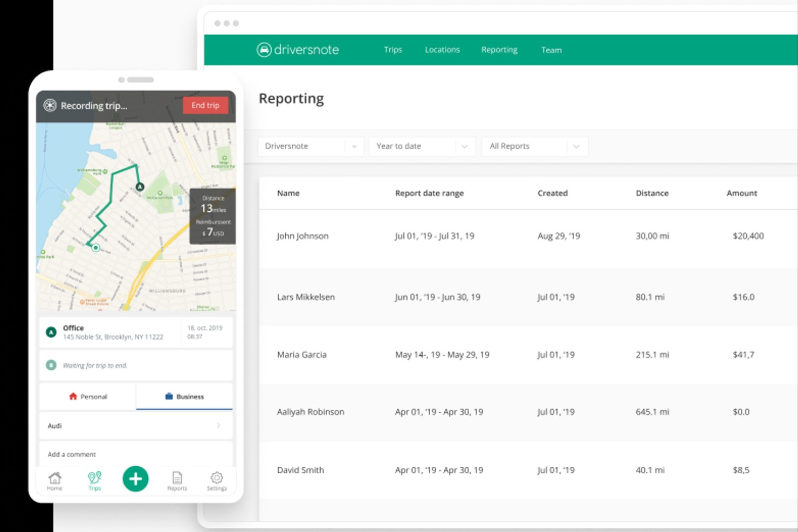The image size is (798, 532).
Task: Open the Locations menu item
Action: point(442,50)
